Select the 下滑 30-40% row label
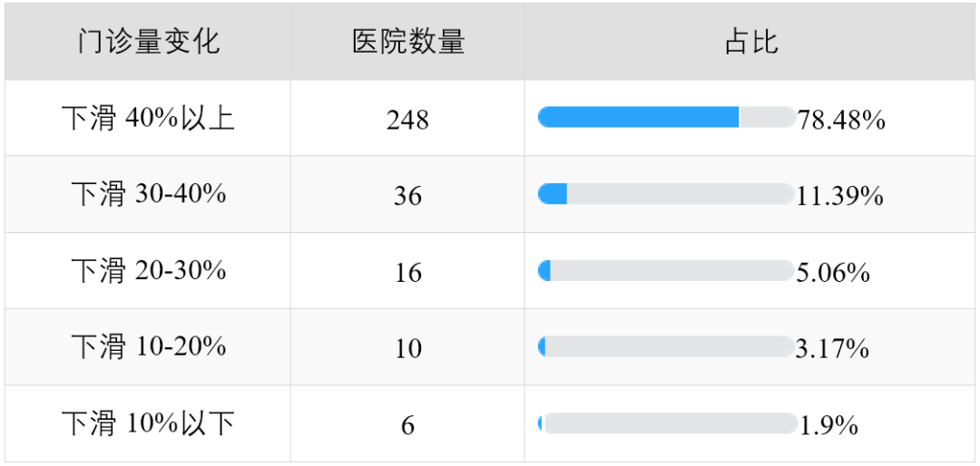The image size is (980, 466). tap(148, 195)
